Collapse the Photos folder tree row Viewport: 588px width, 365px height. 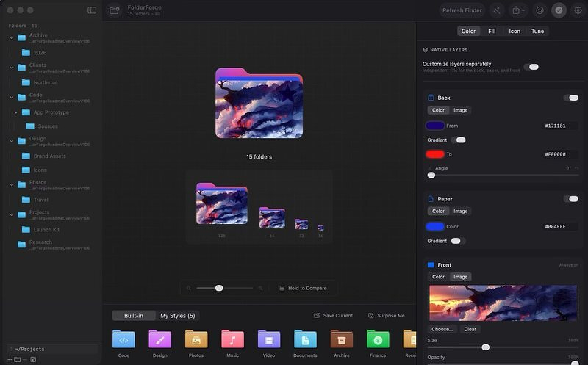pyautogui.click(x=12, y=185)
